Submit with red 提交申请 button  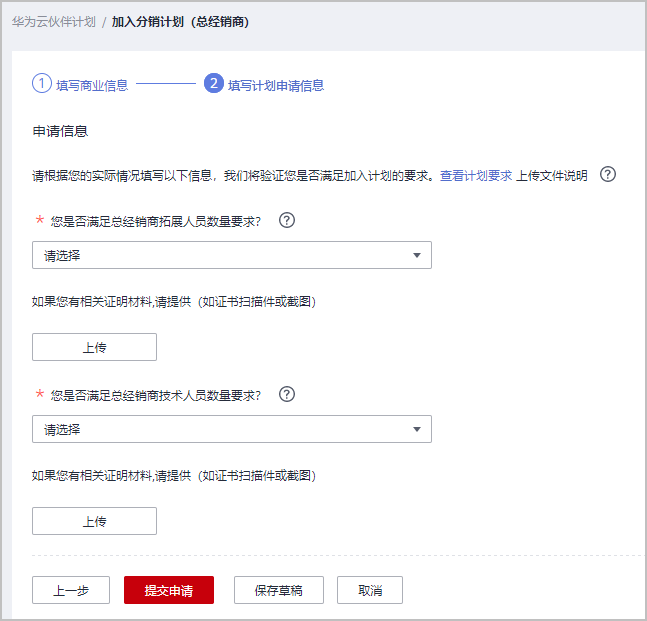[x=169, y=590]
